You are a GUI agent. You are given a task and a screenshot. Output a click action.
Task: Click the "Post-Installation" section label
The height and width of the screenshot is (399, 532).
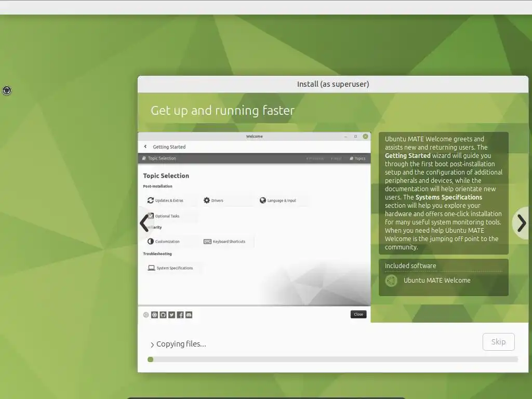point(157,187)
